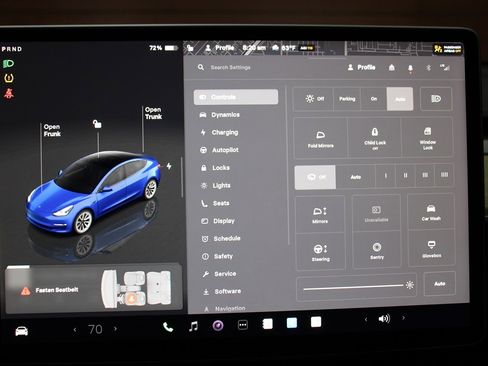Tap the Unavailable dashcam tile
488x366 pixels.
376,213
